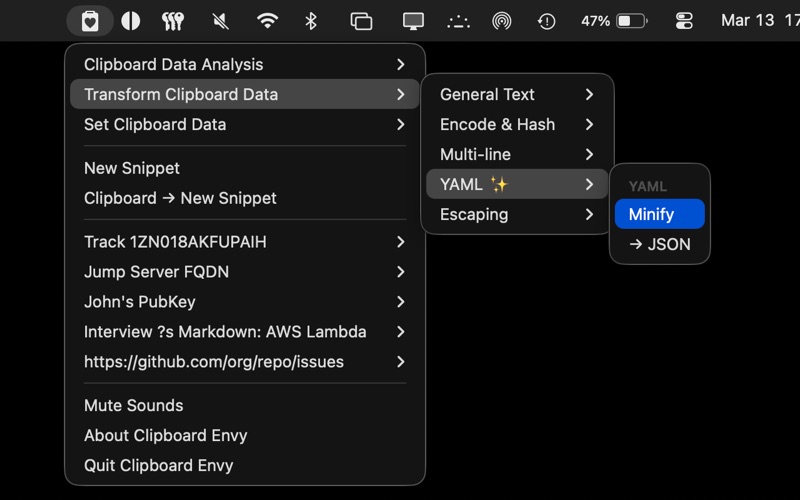Click the Stage Manager windows icon
This screenshot has width=800, height=500.
(x=361, y=21)
